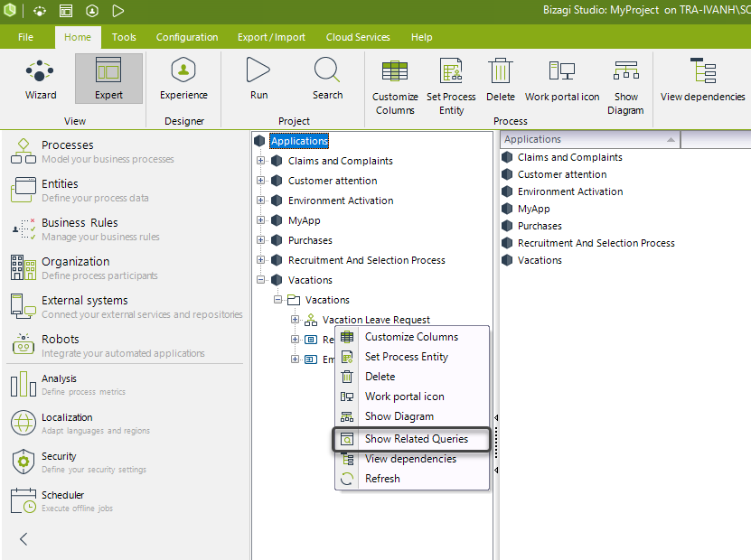Image resolution: width=751 pixels, height=560 pixels.
Task: Expand the Vacation Leave Request process
Action: tap(295, 319)
